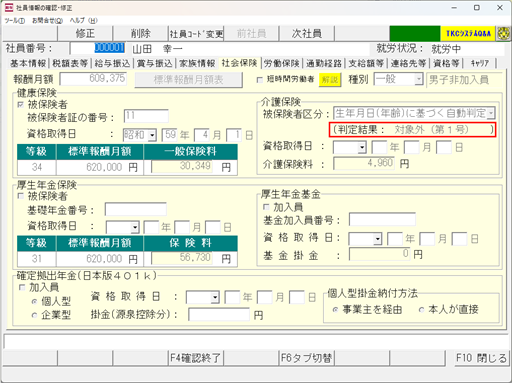
Task: Select the 個人型 radio button
Action: 34,301
